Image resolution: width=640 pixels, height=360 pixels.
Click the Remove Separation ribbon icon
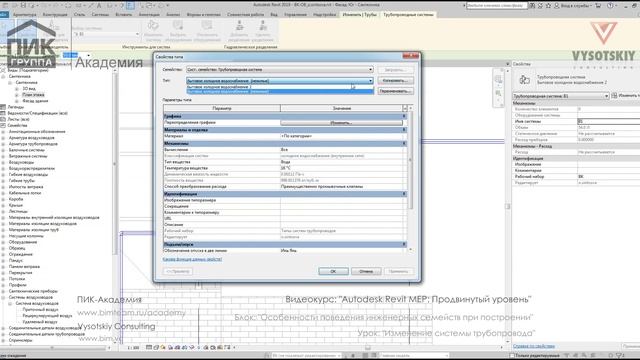click(x=263, y=26)
